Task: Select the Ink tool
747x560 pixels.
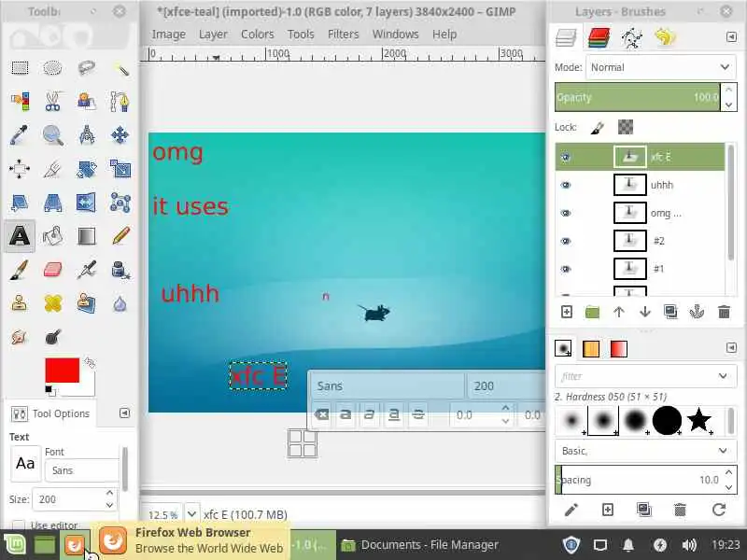Action: pos(120,270)
